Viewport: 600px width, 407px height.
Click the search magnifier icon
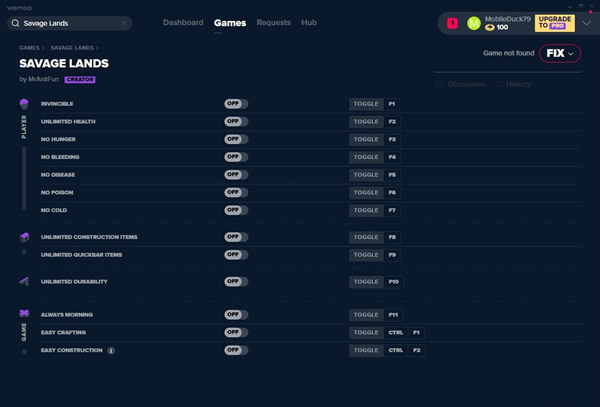(x=15, y=23)
